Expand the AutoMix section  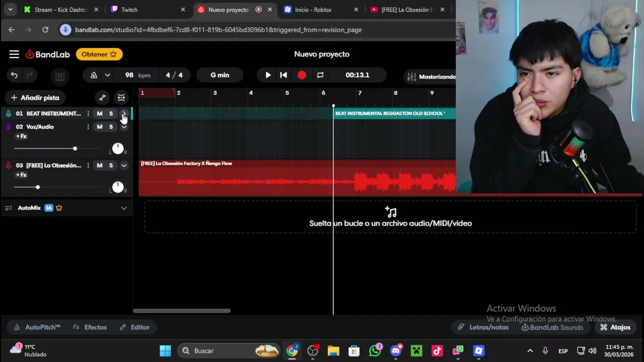(x=124, y=208)
